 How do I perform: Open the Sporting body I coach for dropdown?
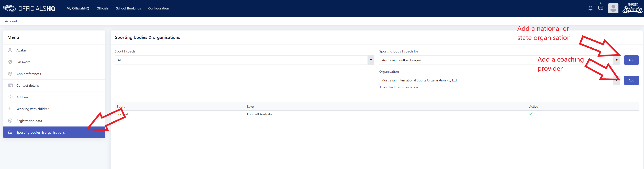click(x=499, y=60)
